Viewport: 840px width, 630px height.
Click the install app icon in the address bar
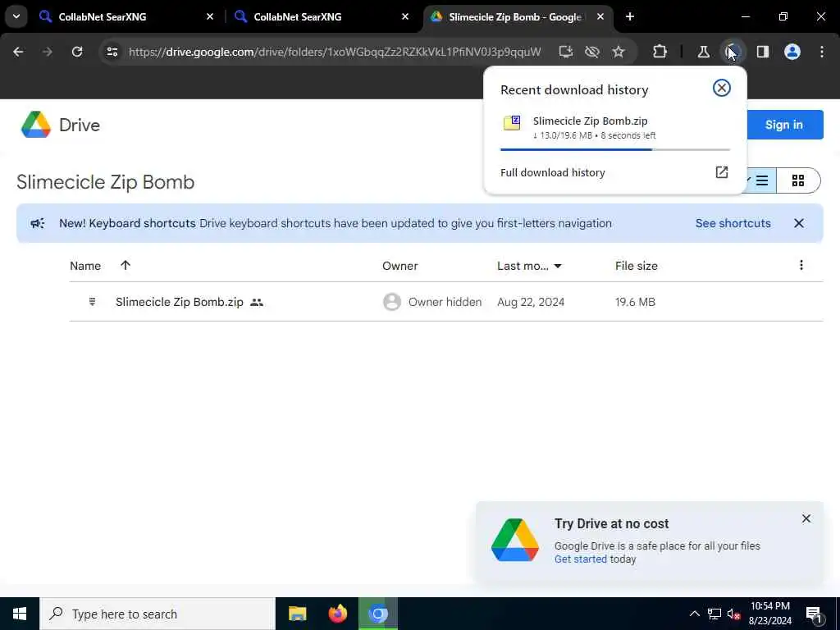566,52
